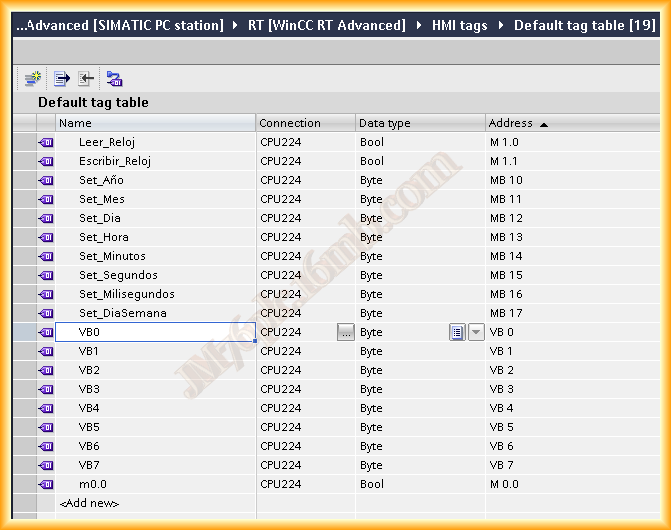
Task: Open RT [WinCC RT Advanced] breadcrumb item
Action: [x=326, y=25]
